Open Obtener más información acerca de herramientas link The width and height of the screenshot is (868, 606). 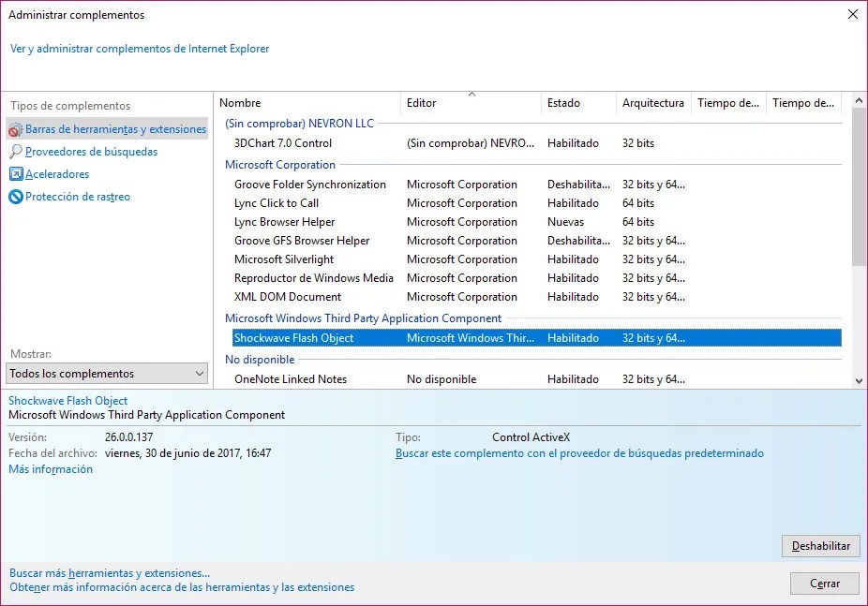coord(182,587)
